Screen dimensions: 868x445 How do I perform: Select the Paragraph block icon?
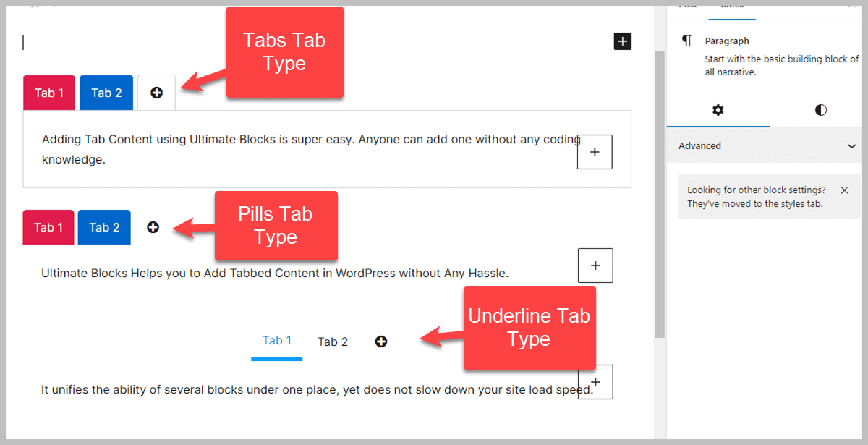click(686, 41)
